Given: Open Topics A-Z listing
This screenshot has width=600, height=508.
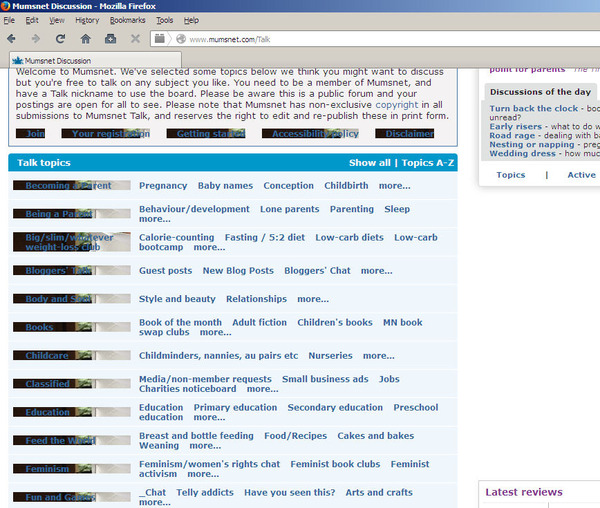Looking at the screenshot, I should point(428,163).
